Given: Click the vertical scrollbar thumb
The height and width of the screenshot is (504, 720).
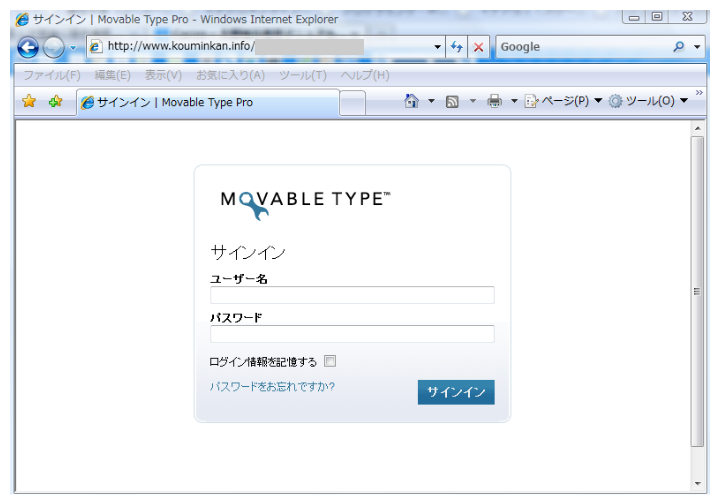Looking at the screenshot, I should pos(698,291).
